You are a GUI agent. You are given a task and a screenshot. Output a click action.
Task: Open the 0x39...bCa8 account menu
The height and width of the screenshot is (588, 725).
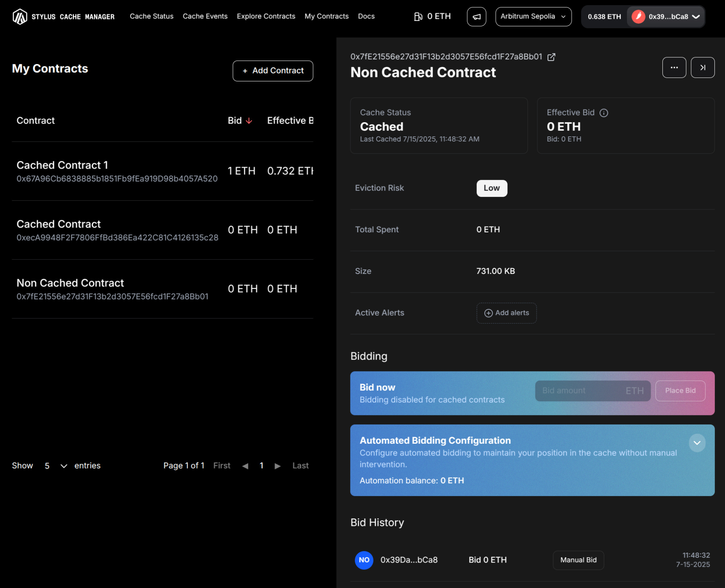666,17
